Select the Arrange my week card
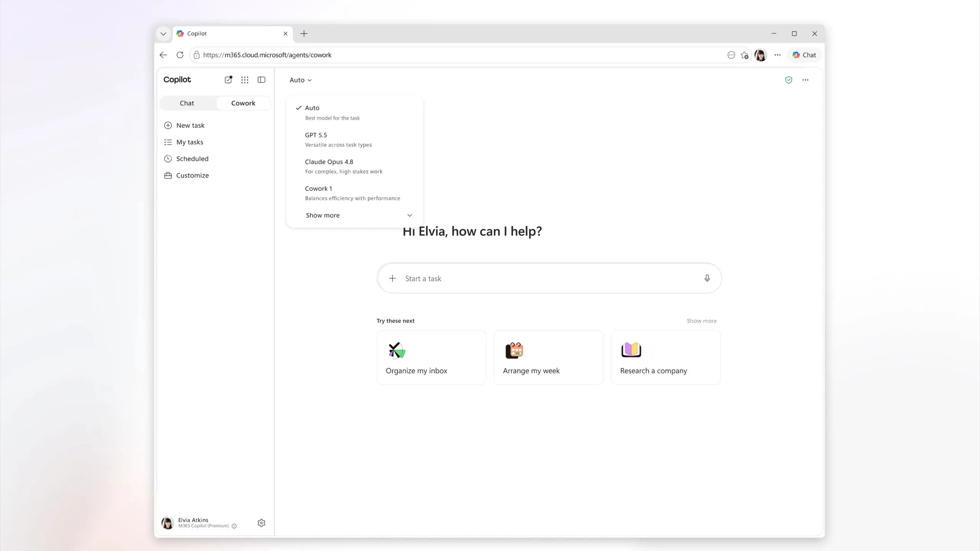980x551 pixels. pos(549,357)
